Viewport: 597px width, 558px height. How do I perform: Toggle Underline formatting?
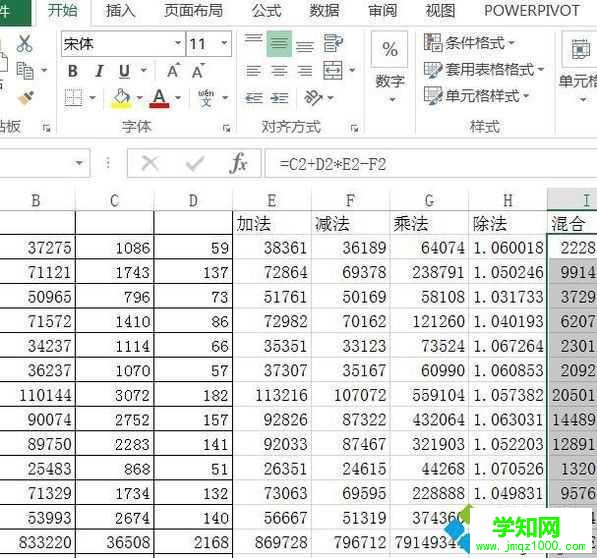pos(125,71)
